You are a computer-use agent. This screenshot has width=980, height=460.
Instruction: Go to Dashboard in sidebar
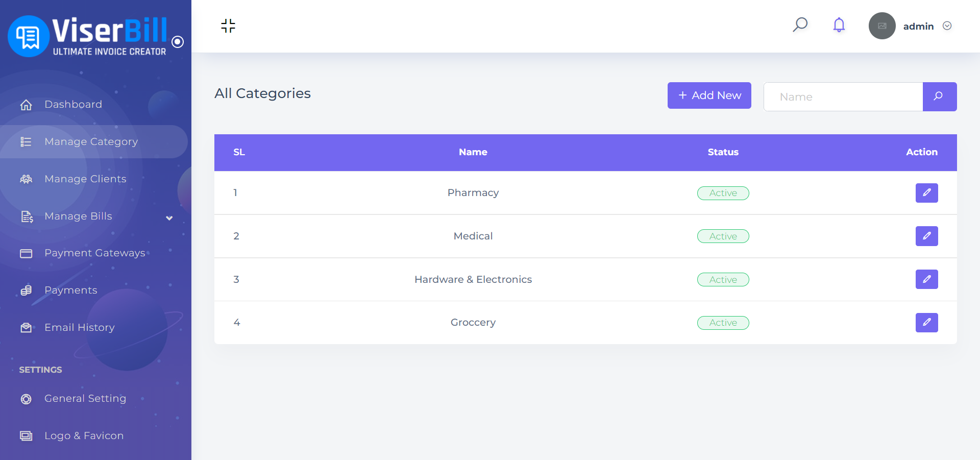pos(73,105)
